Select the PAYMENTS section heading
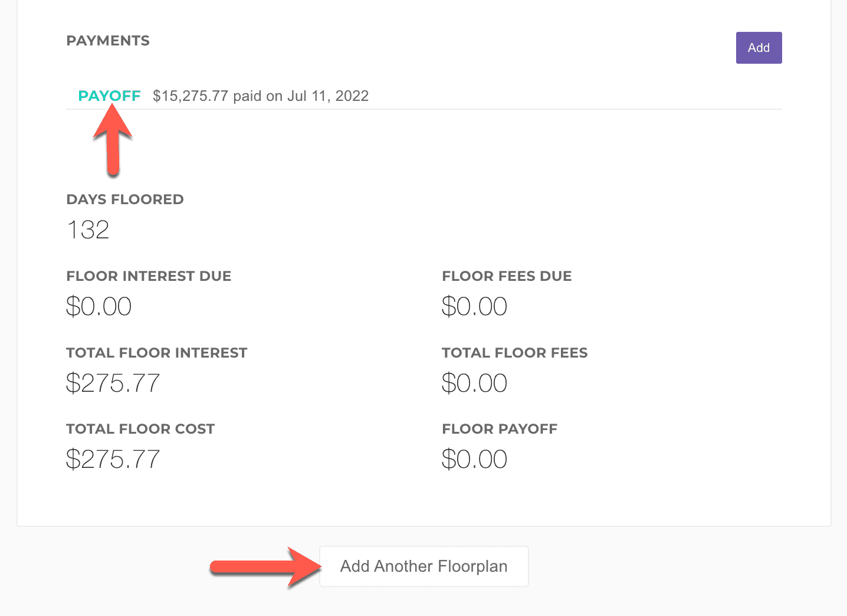 tap(108, 41)
